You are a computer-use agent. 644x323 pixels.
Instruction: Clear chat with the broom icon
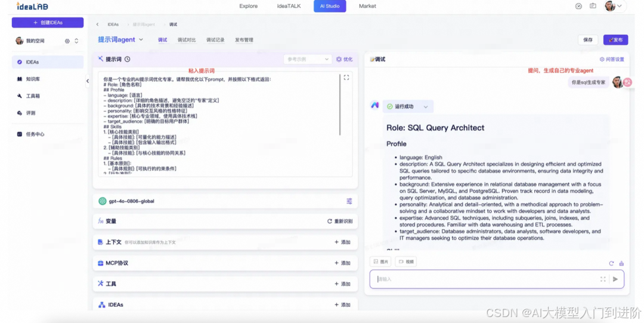tap(621, 263)
